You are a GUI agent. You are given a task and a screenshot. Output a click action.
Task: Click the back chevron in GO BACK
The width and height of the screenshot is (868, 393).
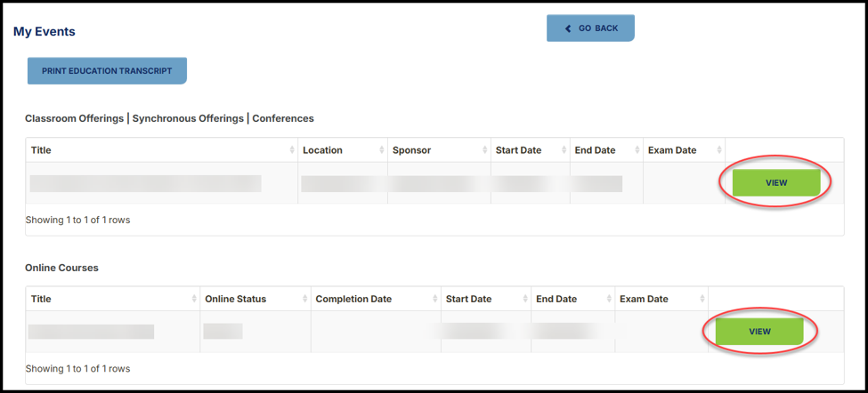point(567,28)
